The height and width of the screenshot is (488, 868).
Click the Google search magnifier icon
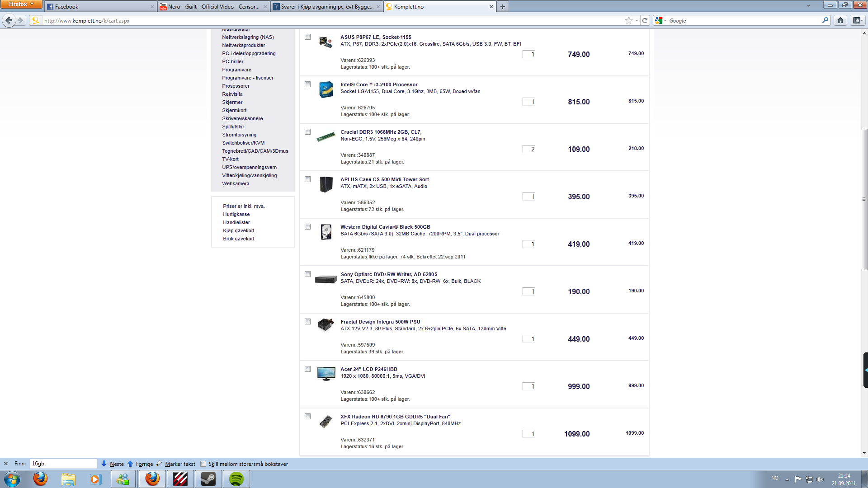[x=825, y=20]
